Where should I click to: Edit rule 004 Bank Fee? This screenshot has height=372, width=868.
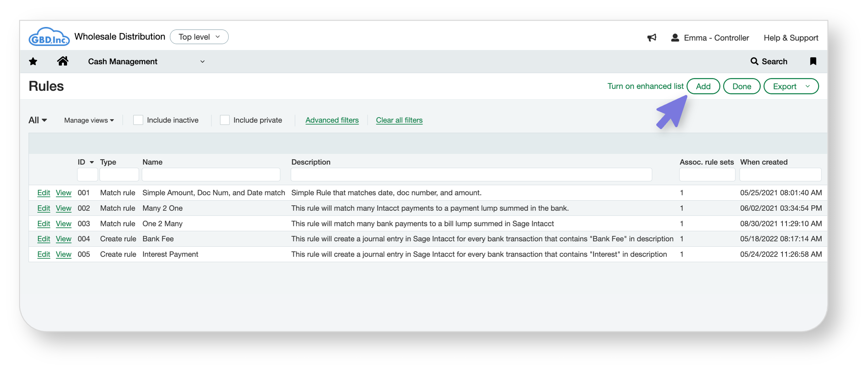[x=44, y=239]
